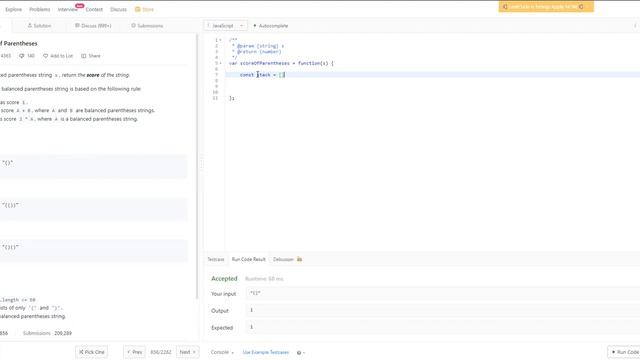Go to the Interview section
This screenshot has width=640, height=360.
pyautogui.click(x=68, y=9)
